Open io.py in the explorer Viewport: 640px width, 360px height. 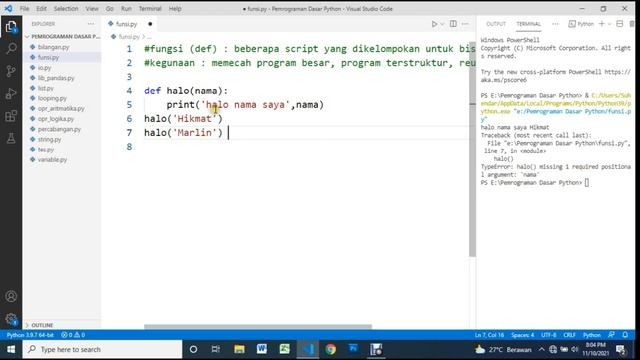click(x=62, y=67)
